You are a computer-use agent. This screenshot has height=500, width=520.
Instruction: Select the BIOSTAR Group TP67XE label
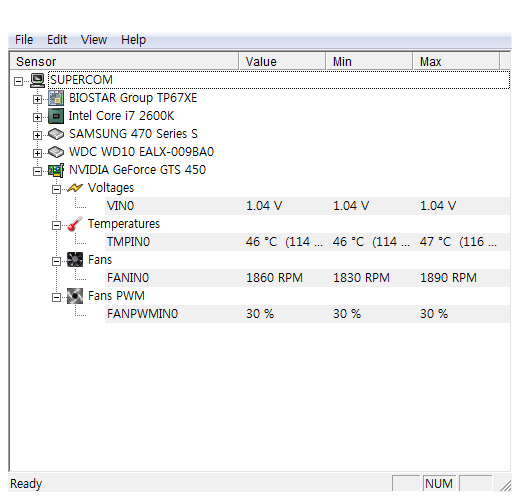(133, 98)
